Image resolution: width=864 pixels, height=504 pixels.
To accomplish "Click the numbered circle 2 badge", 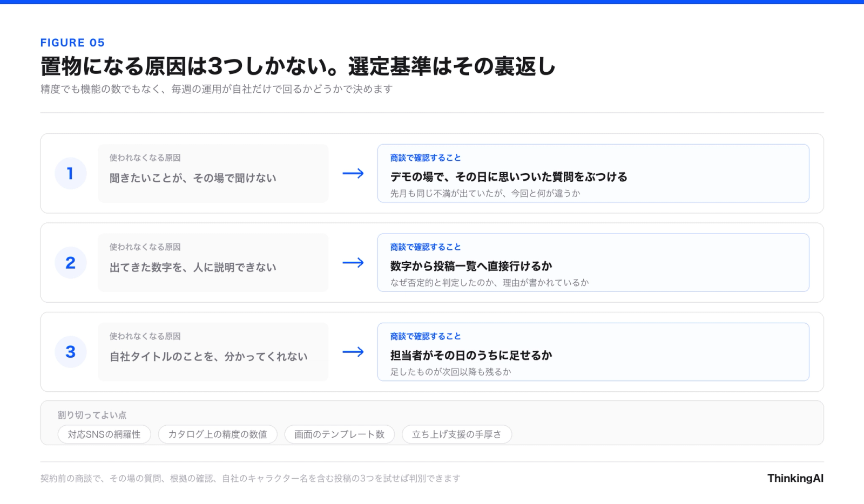I will point(71,263).
